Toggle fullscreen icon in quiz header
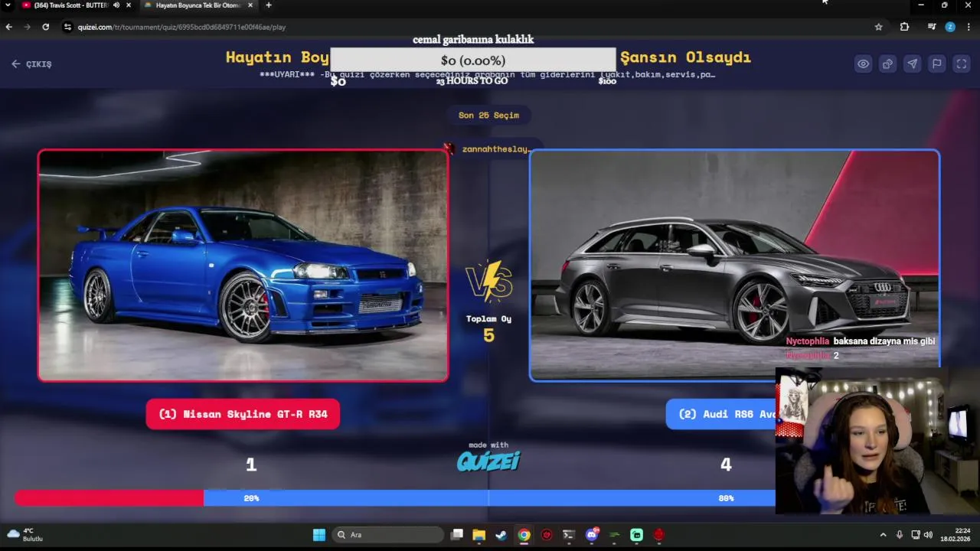 point(961,64)
